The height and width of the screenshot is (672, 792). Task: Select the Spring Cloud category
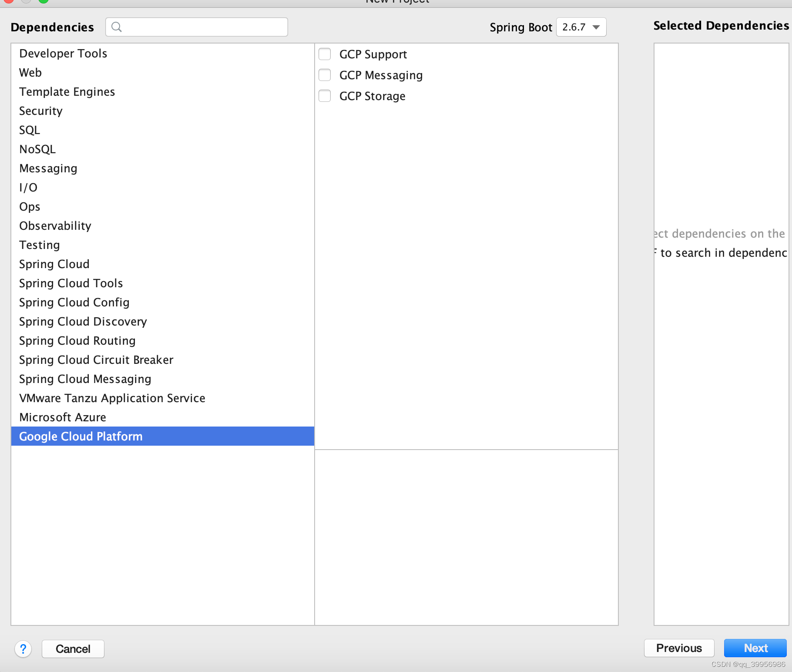(163, 264)
